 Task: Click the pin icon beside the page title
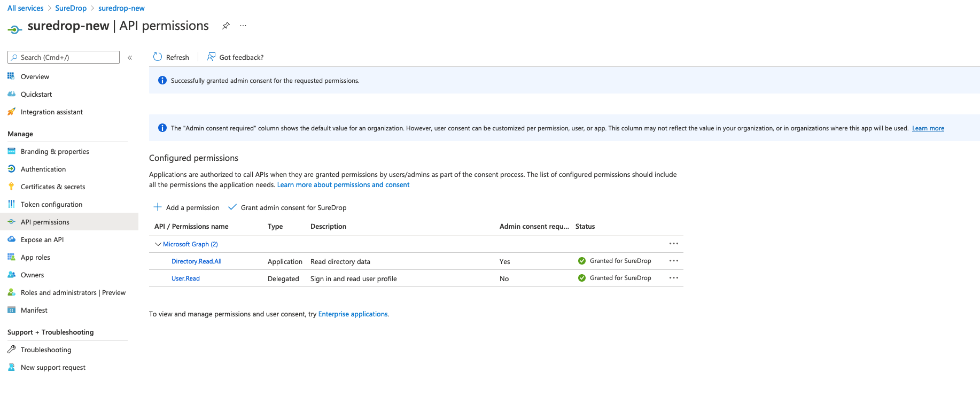(x=226, y=26)
